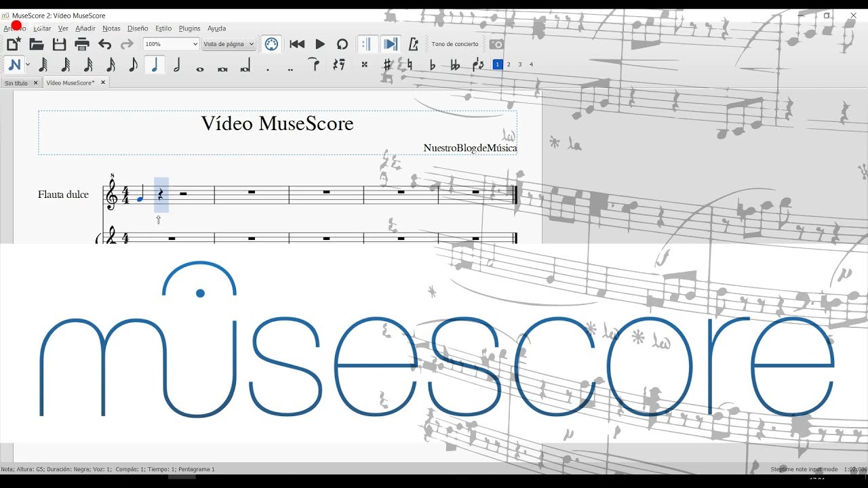Create a new score with toolbar icon

14,45
